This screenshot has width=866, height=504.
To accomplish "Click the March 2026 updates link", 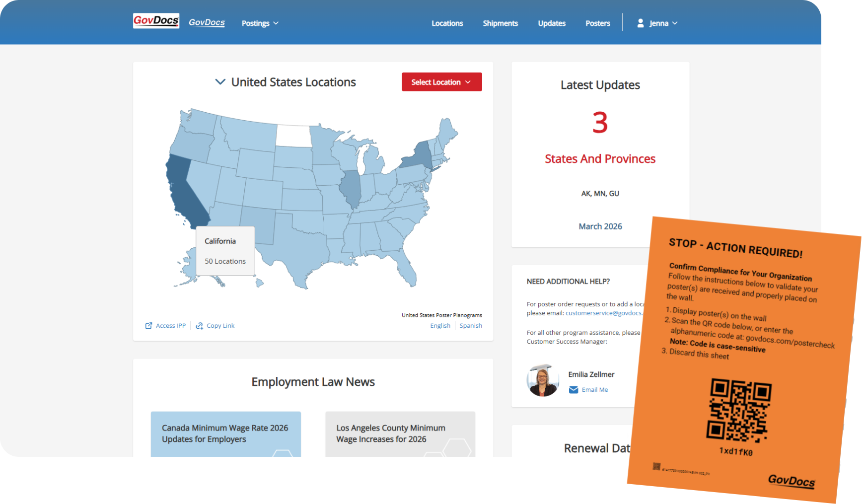I will [x=600, y=226].
